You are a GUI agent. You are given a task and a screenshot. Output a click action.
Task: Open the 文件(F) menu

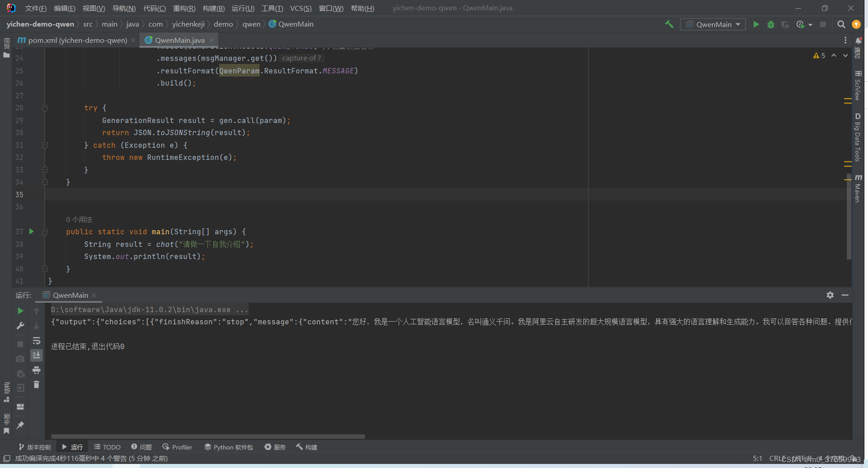coord(36,8)
